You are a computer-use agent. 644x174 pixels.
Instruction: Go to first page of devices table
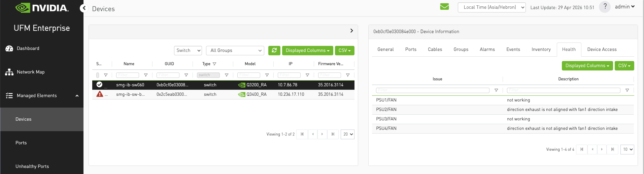pyautogui.click(x=302, y=134)
